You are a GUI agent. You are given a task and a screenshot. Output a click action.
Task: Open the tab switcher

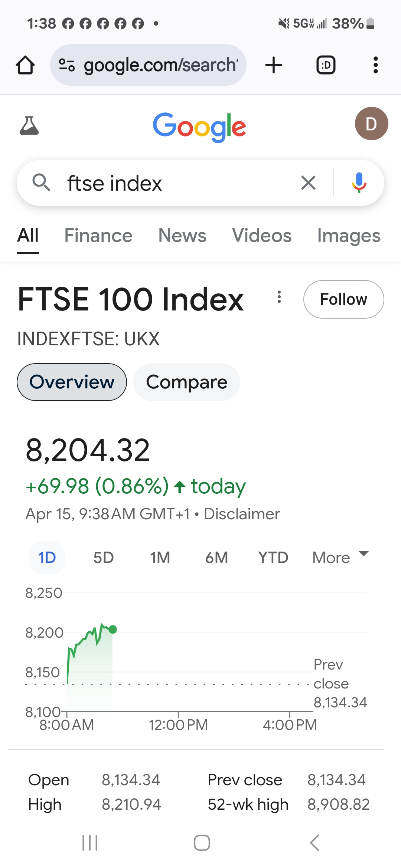click(326, 65)
